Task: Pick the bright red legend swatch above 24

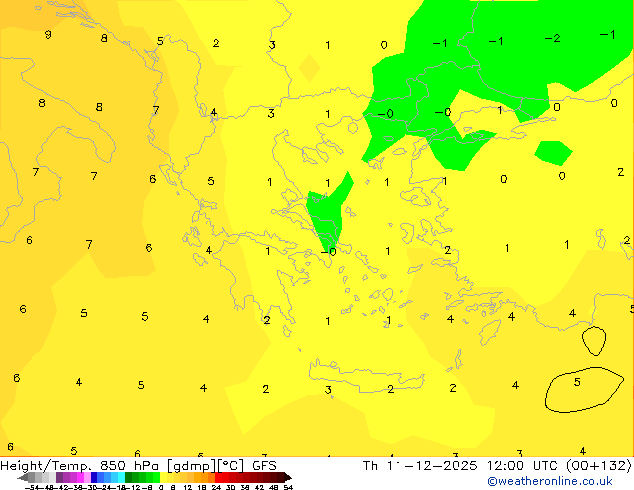Action: (x=218, y=477)
